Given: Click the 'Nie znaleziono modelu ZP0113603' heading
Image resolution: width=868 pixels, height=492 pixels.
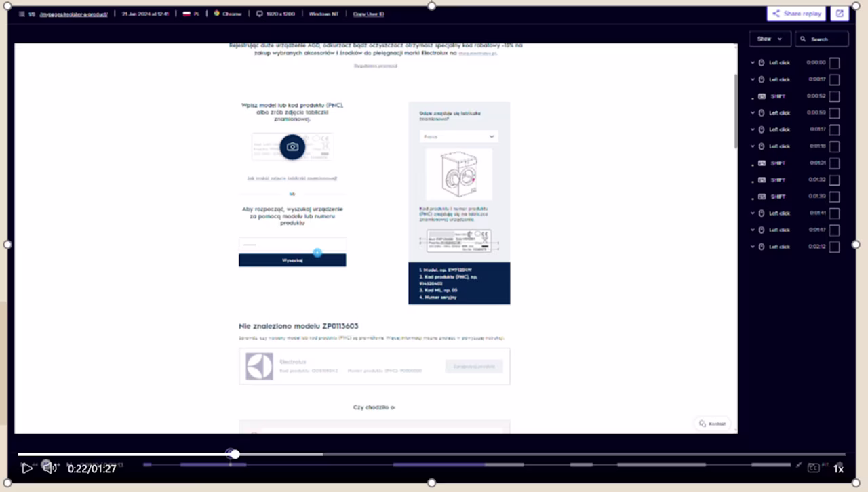Looking at the screenshot, I should (x=298, y=326).
